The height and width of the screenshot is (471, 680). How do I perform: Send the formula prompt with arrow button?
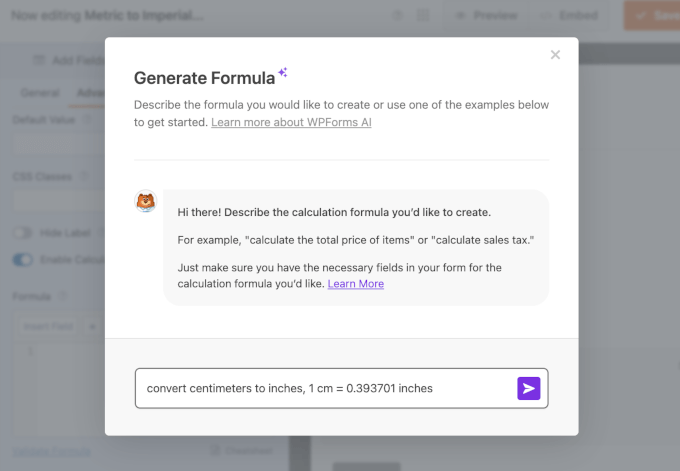click(x=528, y=388)
